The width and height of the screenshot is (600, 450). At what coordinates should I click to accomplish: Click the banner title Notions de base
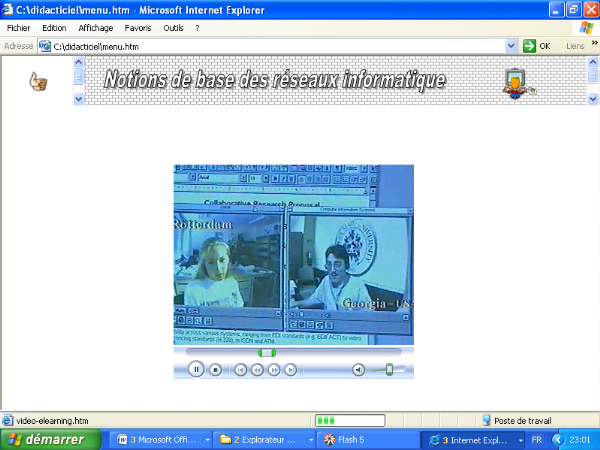[275, 80]
